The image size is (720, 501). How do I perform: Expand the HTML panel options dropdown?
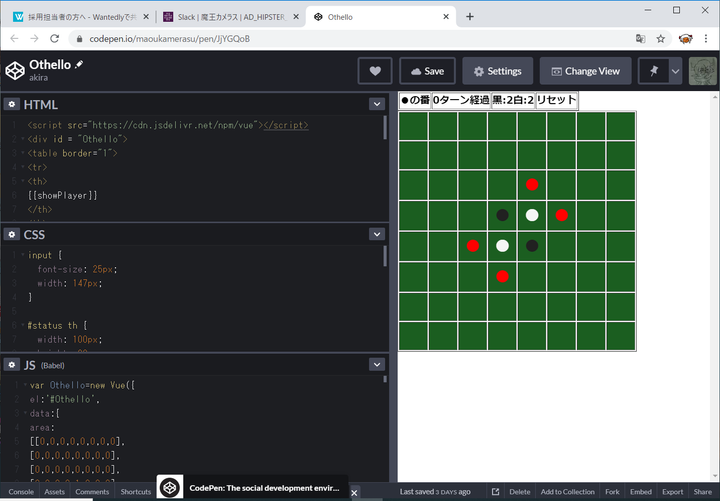pyautogui.click(x=377, y=104)
